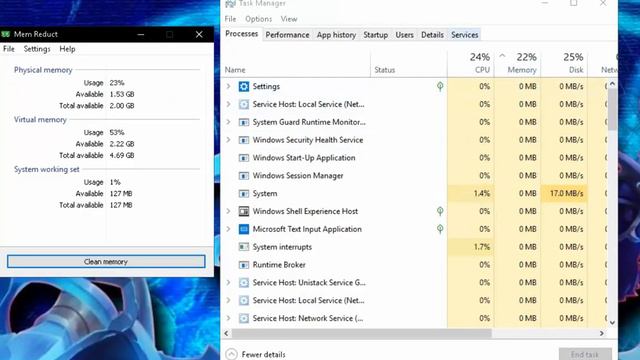Viewport: 640px width, 360px height.
Task: Expand Service Host: Unistack Service row
Action: point(229,282)
